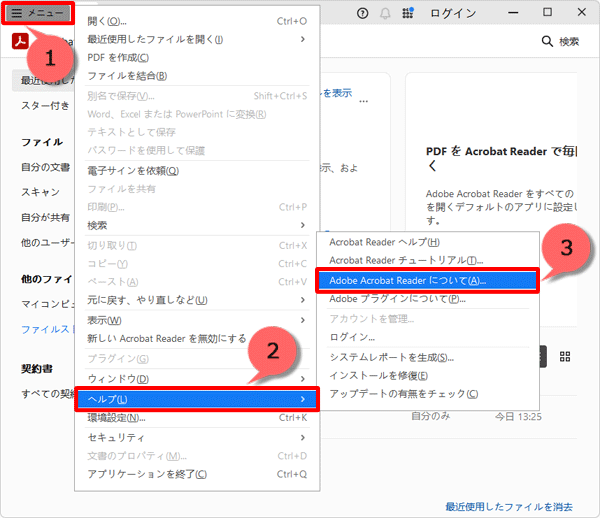Click the ログイン button in title bar

click(453, 13)
